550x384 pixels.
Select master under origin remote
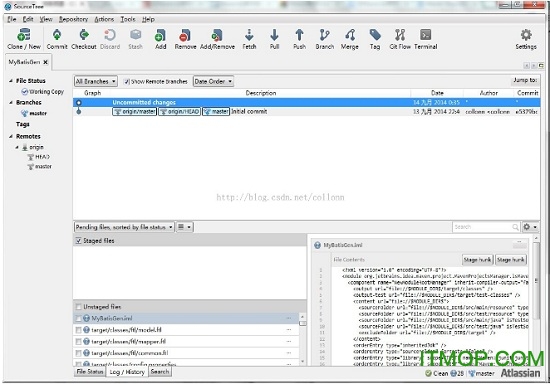tap(40, 167)
